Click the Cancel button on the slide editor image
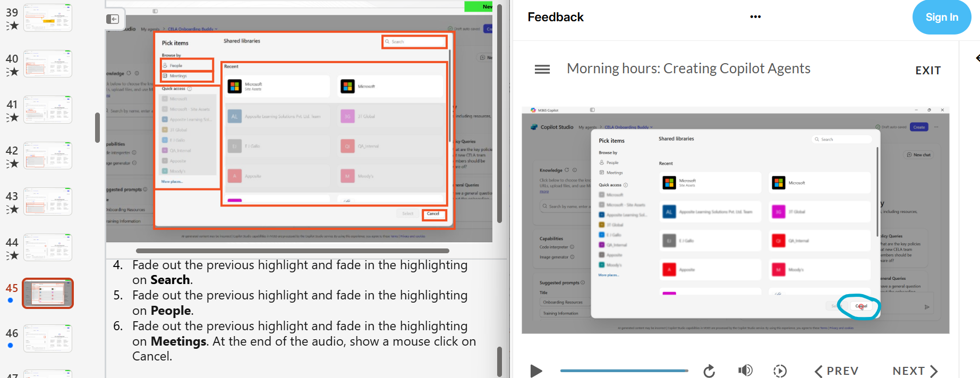The image size is (980, 378). pos(434,214)
